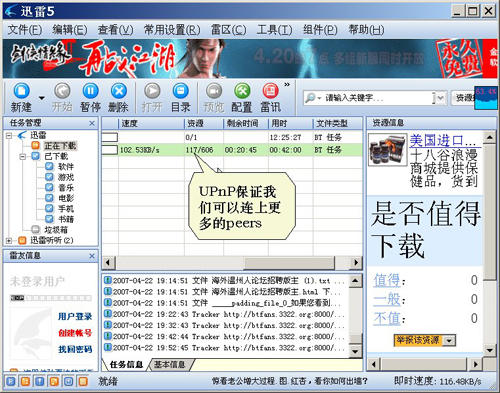Click progress bar of 102.53KB/s task
500x393 pixels.
(x=110, y=150)
